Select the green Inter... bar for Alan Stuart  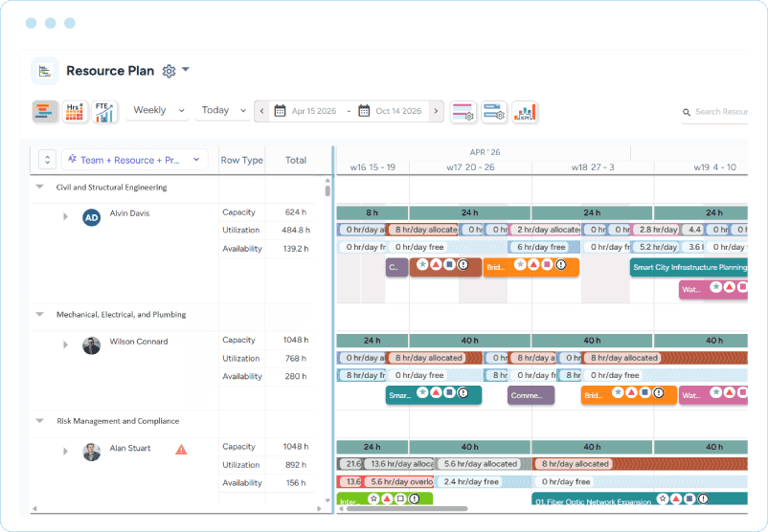pyautogui.click(x=385, y=499)
